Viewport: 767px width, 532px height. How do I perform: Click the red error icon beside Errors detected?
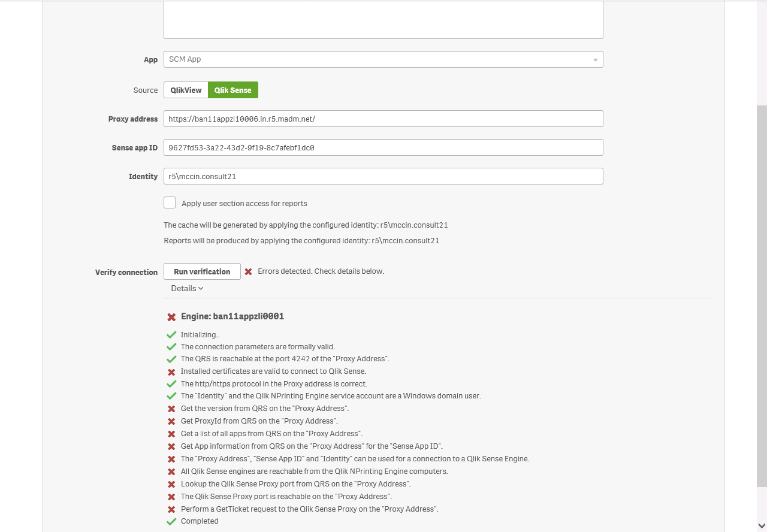[248, 271]
